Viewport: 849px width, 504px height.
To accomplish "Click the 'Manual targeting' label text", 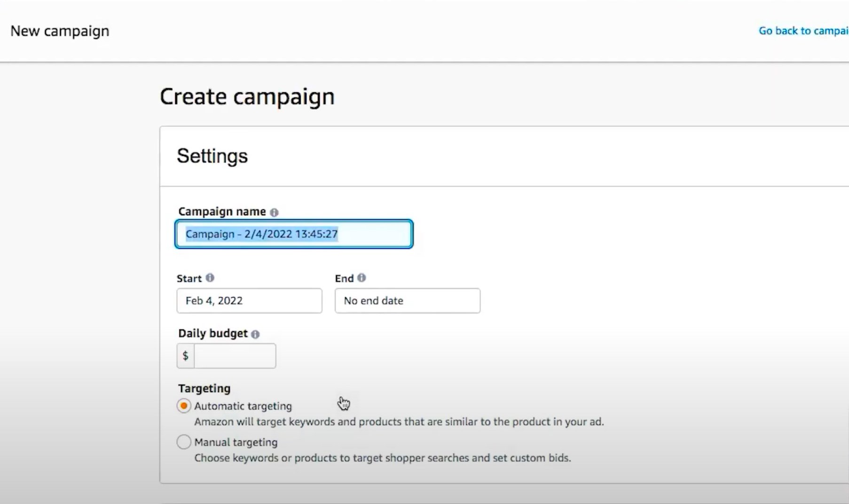I will pyautogui.click(x=236, y=442).
